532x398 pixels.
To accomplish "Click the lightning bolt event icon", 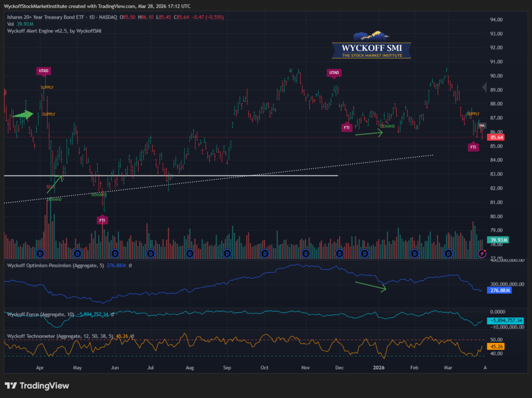I will (483, 254).
